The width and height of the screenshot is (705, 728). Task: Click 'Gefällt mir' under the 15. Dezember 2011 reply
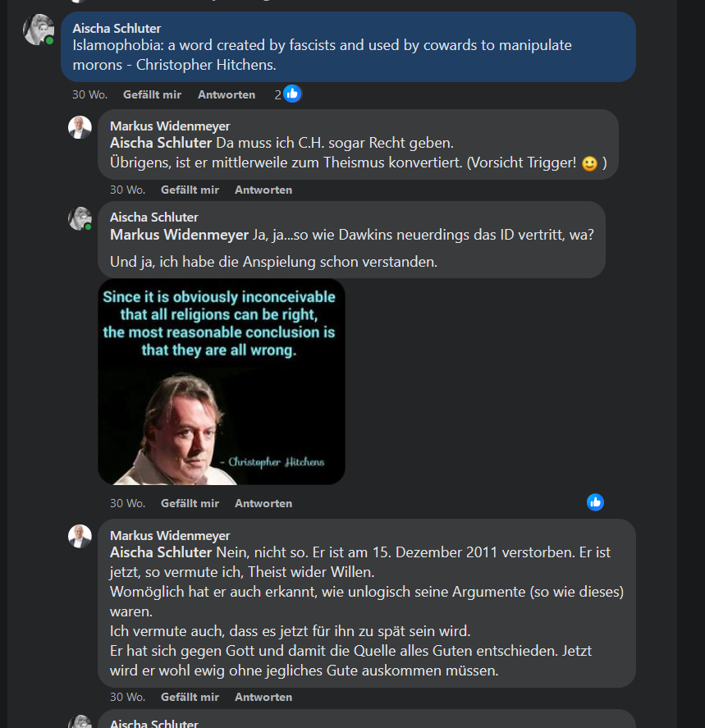point(190,697)
